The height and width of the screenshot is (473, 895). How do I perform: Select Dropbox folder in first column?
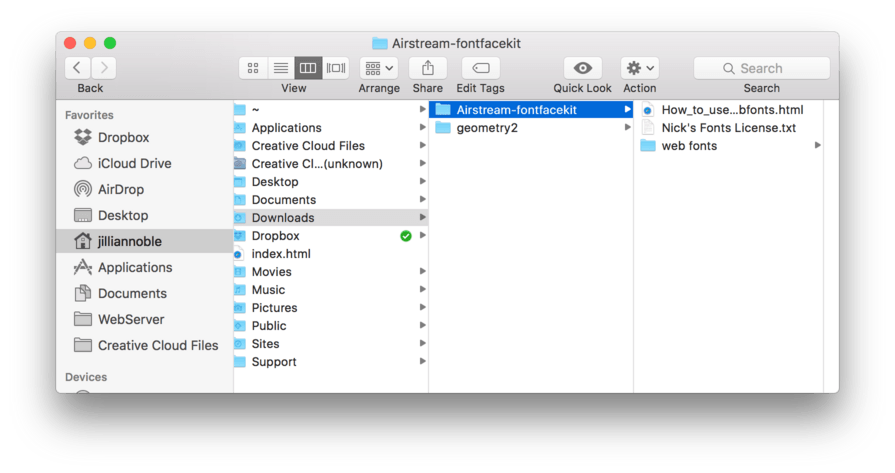tap(330, 236)
